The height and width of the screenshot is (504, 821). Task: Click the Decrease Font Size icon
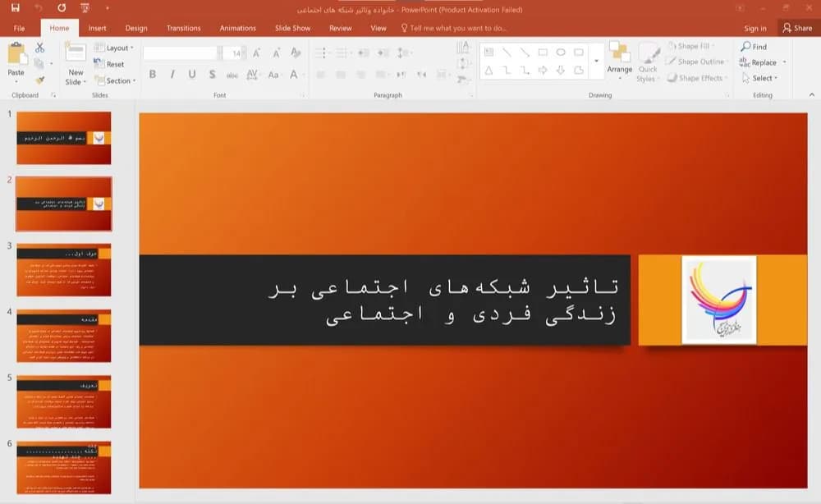276,53
